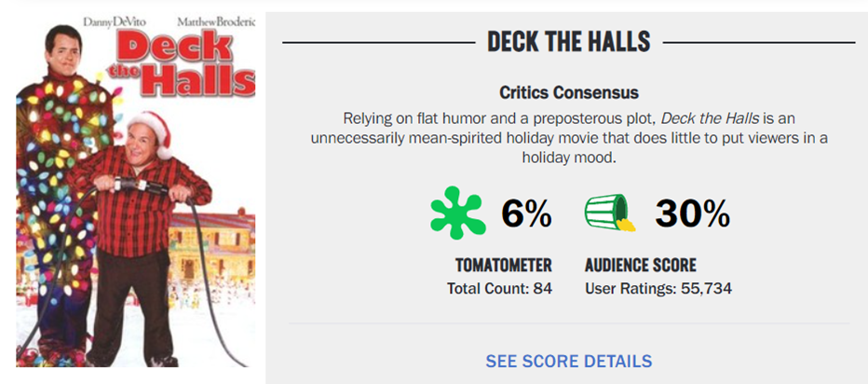The width and height of the screenshot is (868, 384).
Task: Open the Total Count: 84 reviews text
Action: [499, 289]
